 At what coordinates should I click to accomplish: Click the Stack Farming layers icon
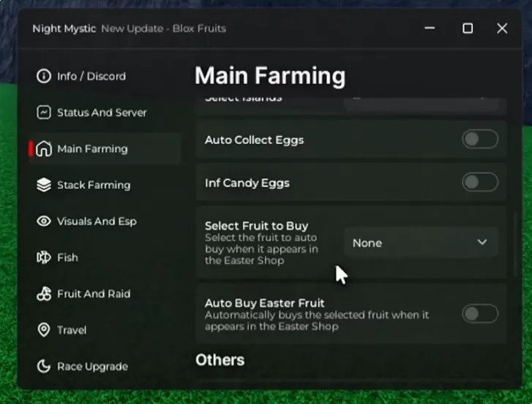pos(44,185)
